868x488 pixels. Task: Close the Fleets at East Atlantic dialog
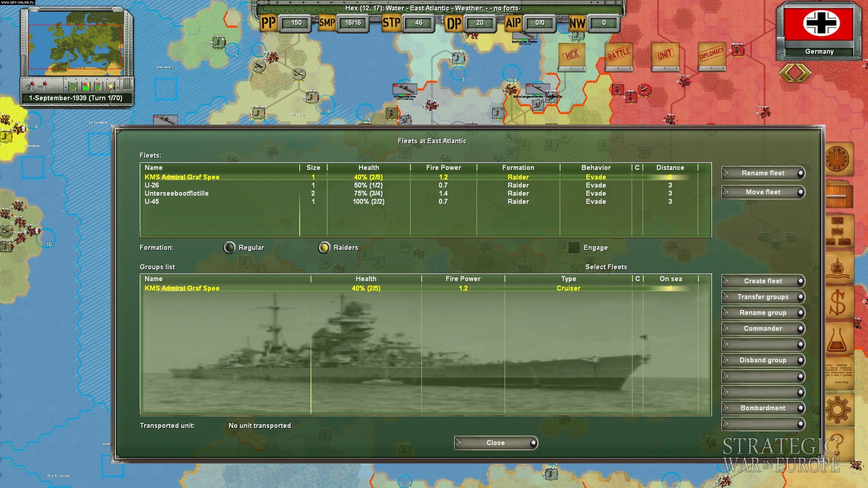coord(496,443)
